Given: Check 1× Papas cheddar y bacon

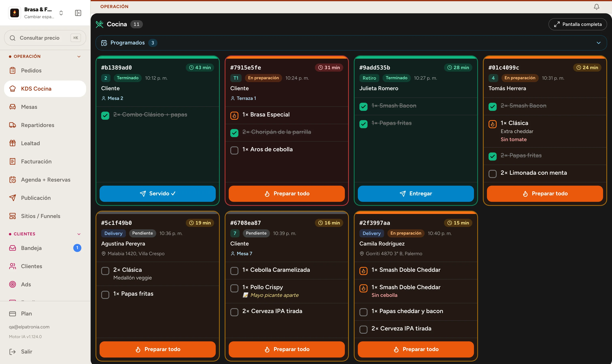Looking at the screenshot, I should point(363,312).
